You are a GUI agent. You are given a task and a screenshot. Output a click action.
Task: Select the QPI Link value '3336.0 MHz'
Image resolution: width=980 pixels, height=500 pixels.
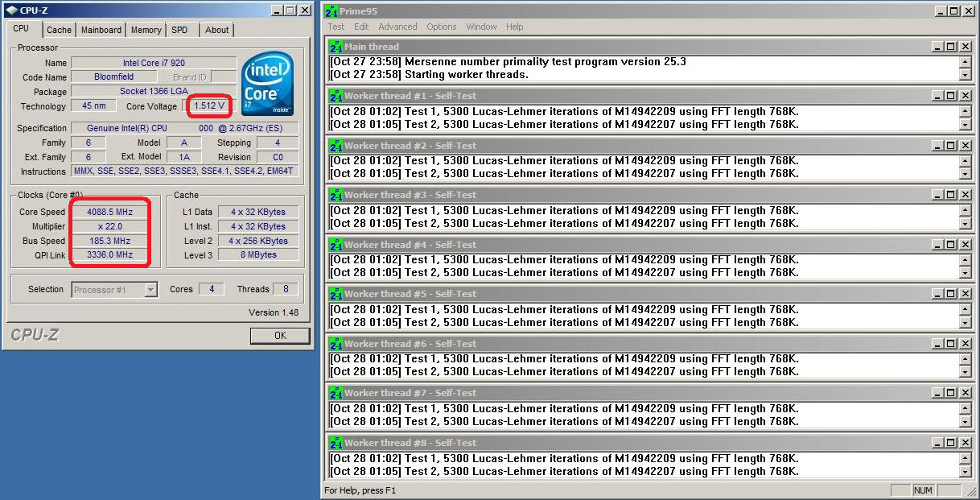tap(109, 254)
